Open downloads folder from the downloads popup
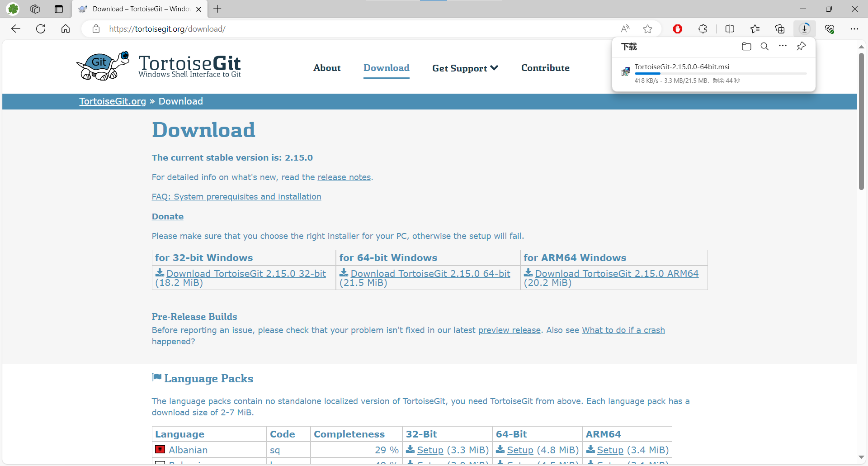868x466 pixels. tap(746, 47)
